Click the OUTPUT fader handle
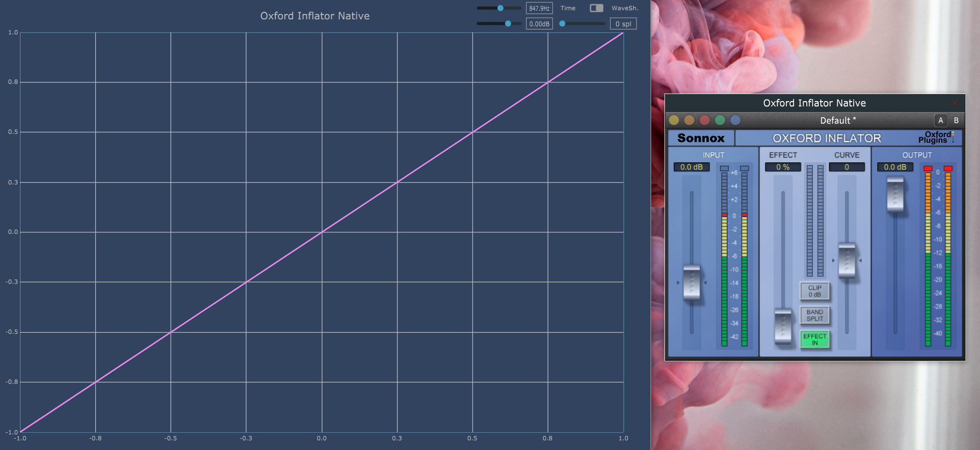980x450 pixels. click(895, 195)
